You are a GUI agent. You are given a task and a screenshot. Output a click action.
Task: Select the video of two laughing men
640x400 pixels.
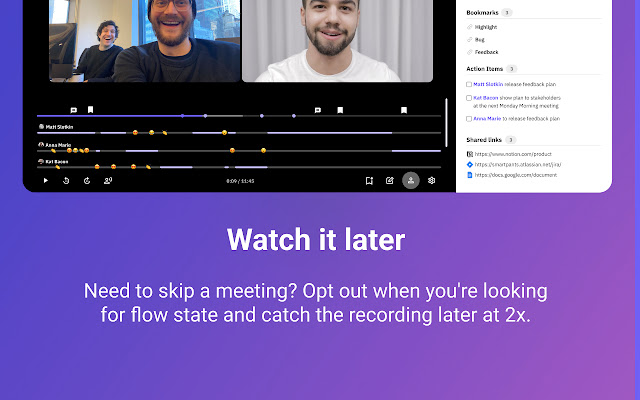pyautogui.click(x=144, y=41)
